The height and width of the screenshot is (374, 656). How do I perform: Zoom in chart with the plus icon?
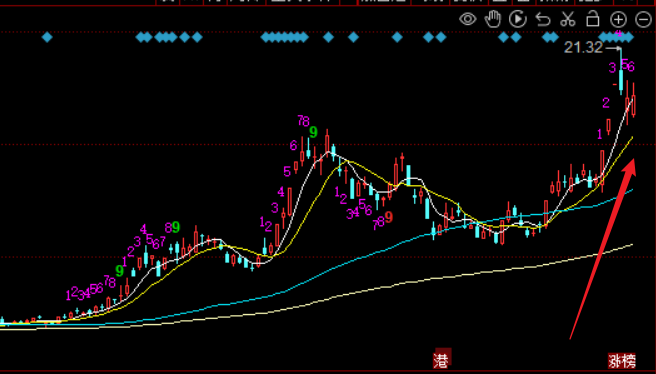(x=618, y=19)
